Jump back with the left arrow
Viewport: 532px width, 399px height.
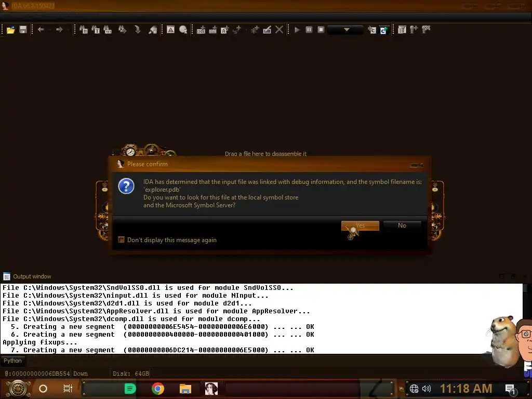click(41, 30)
